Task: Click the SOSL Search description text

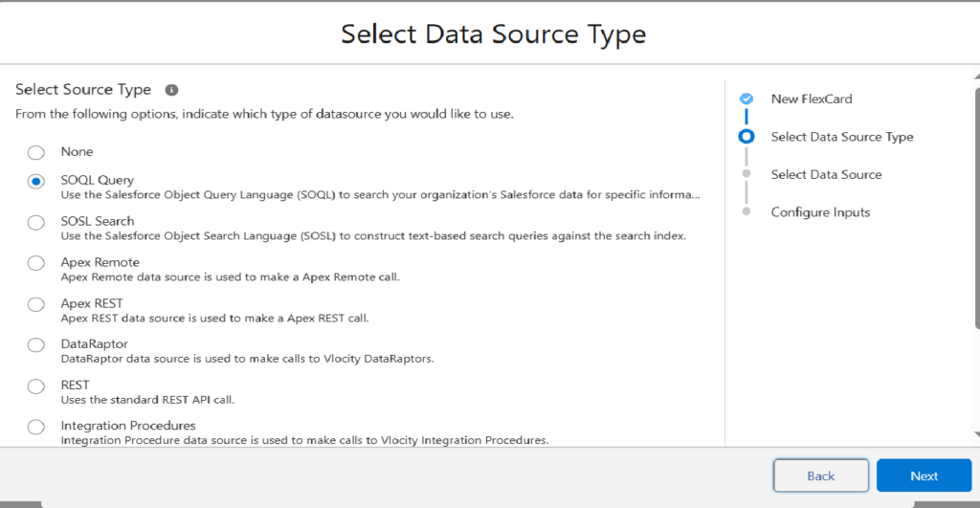Action: coord(373,236)
